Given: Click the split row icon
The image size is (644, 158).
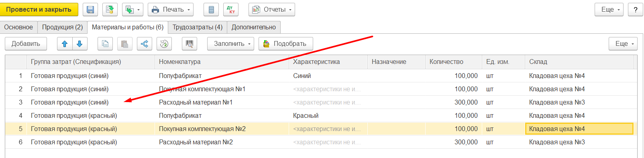Looking at the screenshot, I should pyautogui.click(x=145, y=43).
